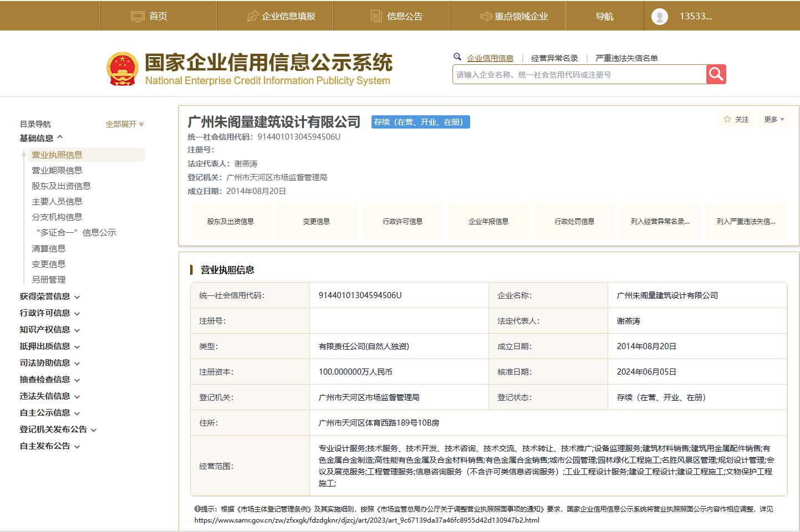Viewport: 800px width, 532px height.
Task: Click the address 广州市天河区体育西路189号10B房
Action: pyautogui.click(x=379, y=423)
